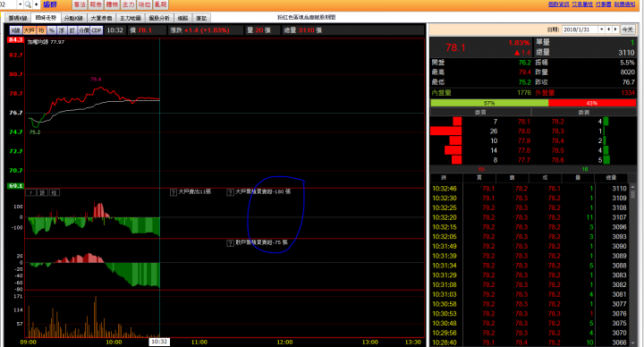644x347 pixels.
Task: Toggle the K線 chart mode button
Action: point(15,30)
